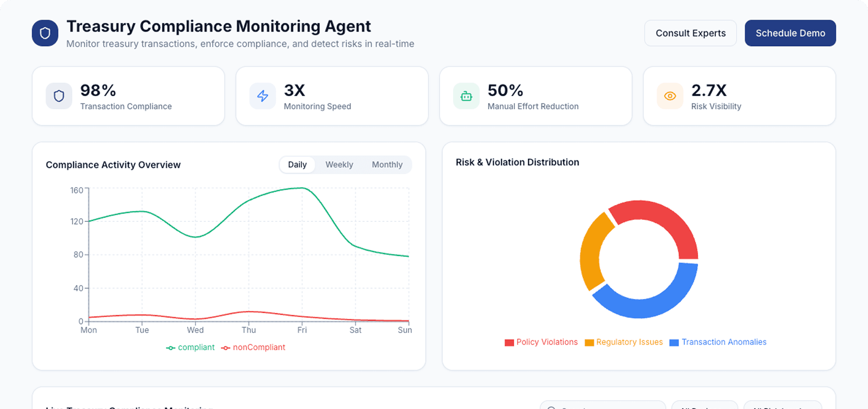Click the Sun label on chart axis
The height and width of the screenshot is (409, 868).
pyautogui.click(x=405, y=330)
